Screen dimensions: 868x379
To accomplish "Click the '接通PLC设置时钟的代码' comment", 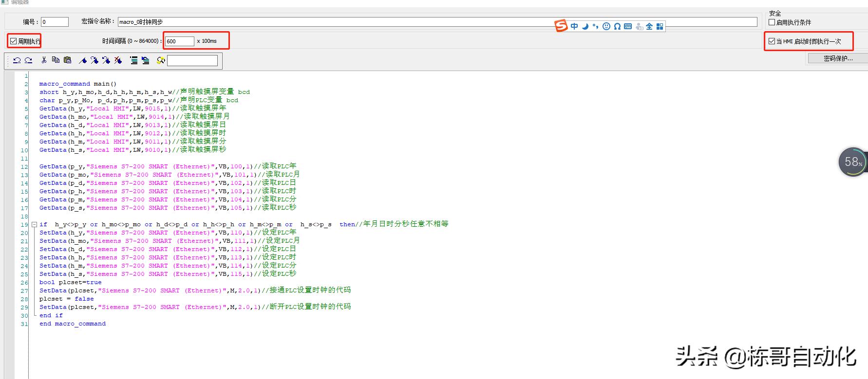I will (310, 290).
